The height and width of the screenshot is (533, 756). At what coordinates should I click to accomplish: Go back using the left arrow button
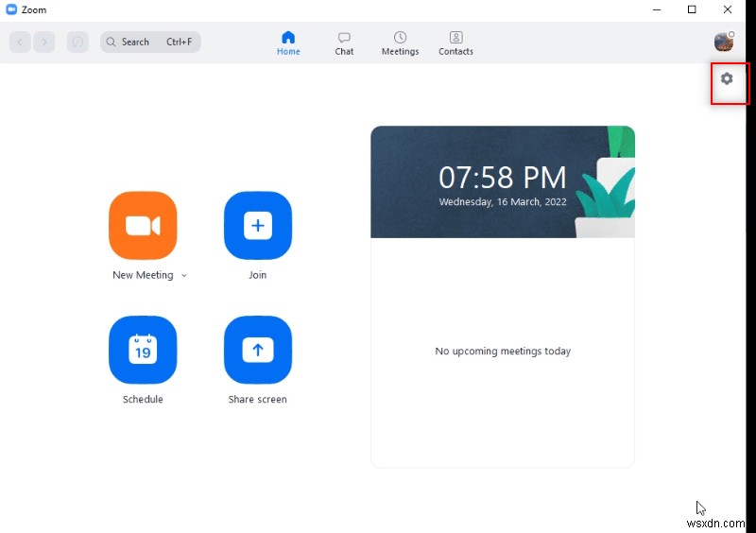(x=21, y=42)
